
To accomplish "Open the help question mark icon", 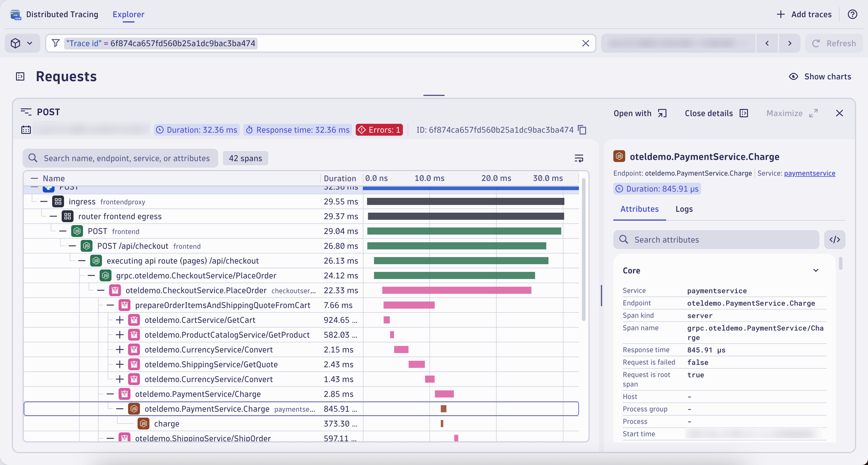I will [852, 15].
